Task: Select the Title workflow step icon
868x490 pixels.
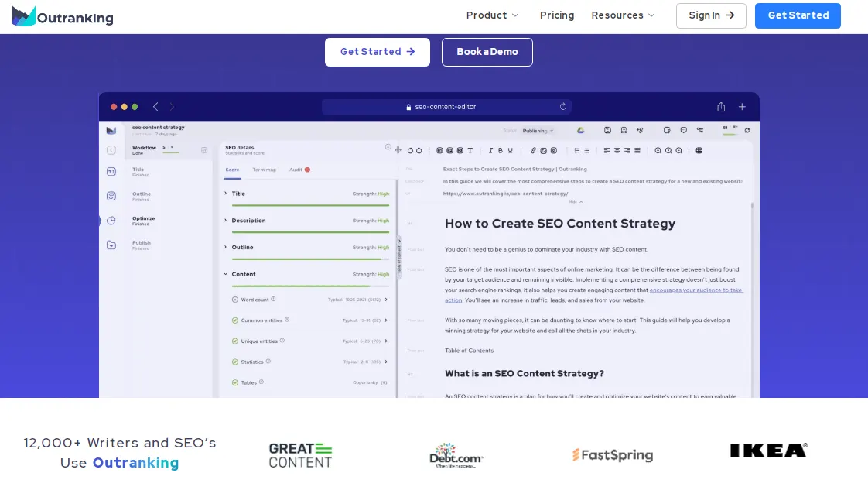Action: point(111,172)
